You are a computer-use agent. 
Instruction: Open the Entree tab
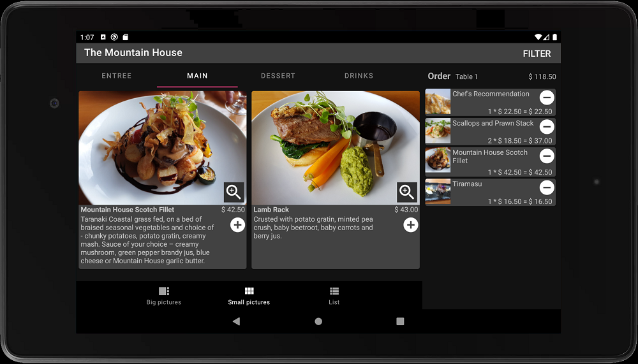116,76
